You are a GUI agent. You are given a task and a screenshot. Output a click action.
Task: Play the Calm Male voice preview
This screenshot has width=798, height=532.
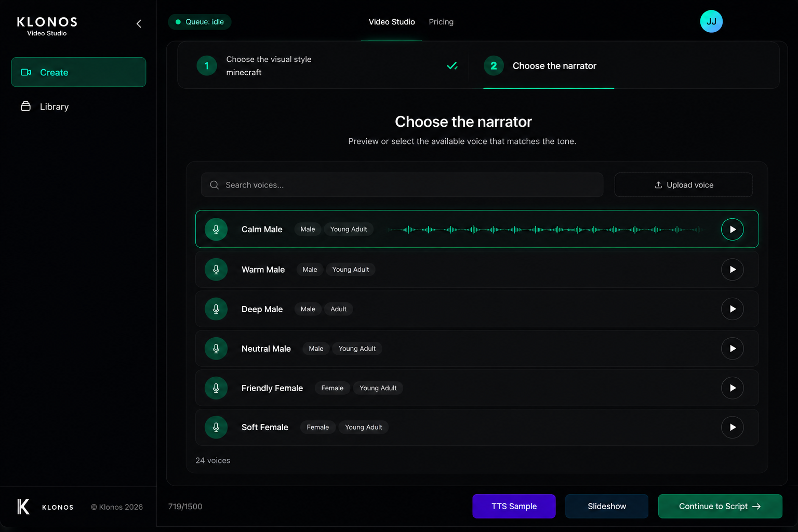(732, 229)
